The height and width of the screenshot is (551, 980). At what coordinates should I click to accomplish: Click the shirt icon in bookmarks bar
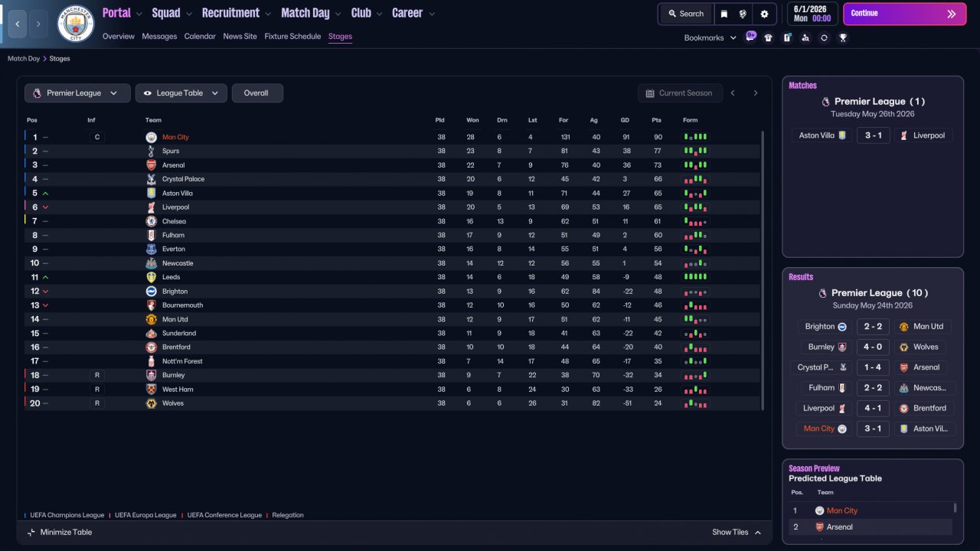[769, 37]
